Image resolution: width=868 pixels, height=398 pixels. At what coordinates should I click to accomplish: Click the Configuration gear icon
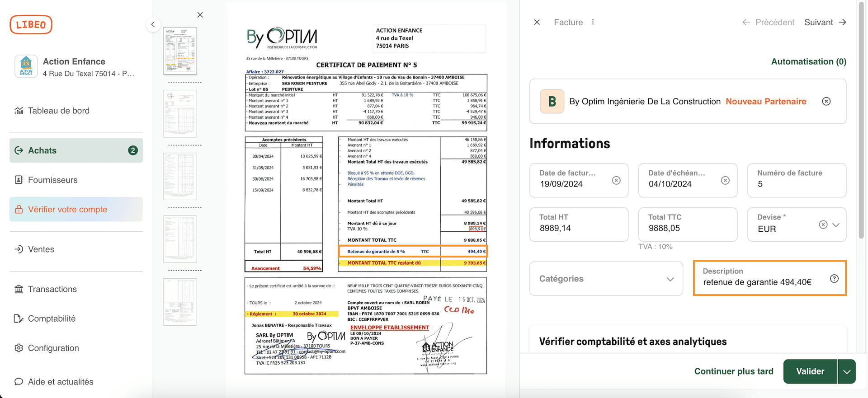19,348
